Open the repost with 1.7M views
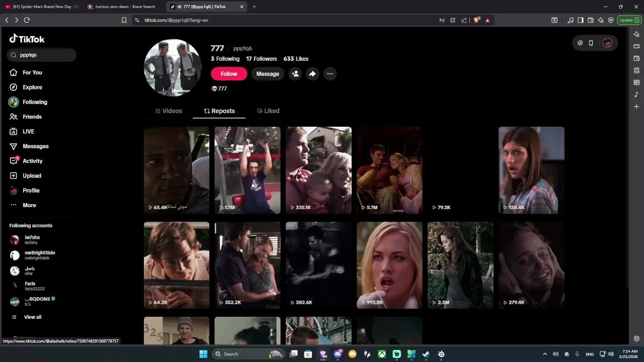Image resolution: width=644 pixels, height=362 pixels. tap(248, 170)
